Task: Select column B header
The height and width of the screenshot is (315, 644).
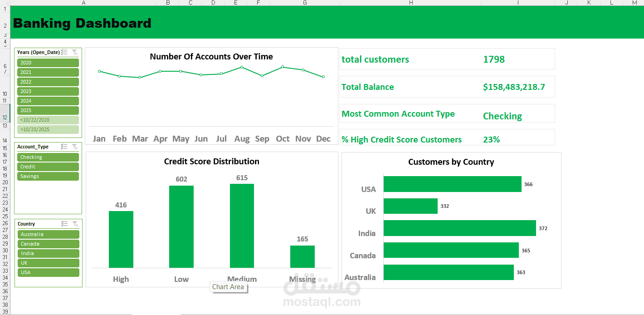Action: (x=168, y=3)
